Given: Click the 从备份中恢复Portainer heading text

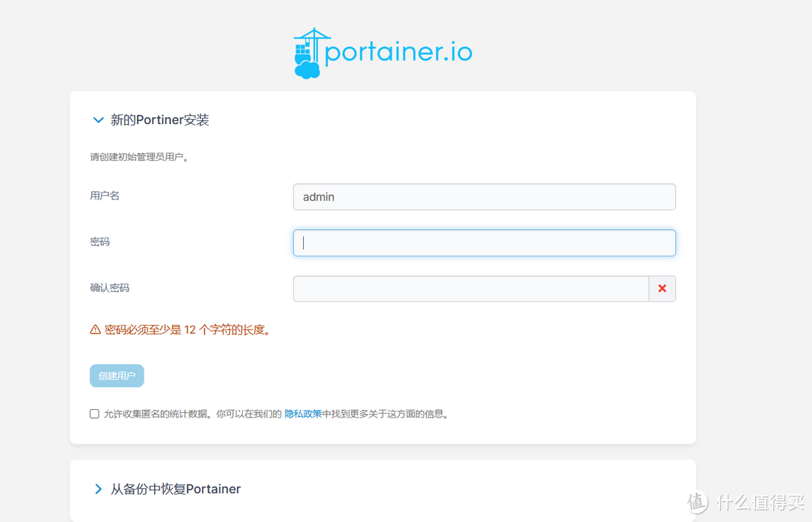Looking at the screenshot, I should [x=175, y=489].
